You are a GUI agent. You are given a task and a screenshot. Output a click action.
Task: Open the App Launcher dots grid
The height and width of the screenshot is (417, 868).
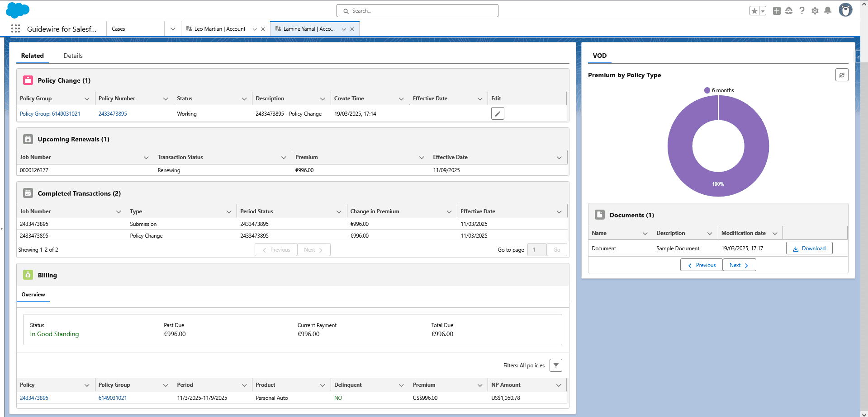[x=15, y=29]
